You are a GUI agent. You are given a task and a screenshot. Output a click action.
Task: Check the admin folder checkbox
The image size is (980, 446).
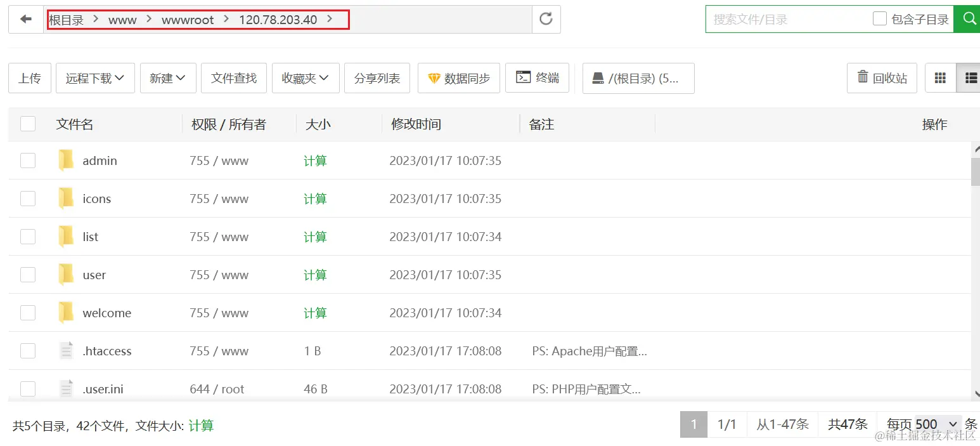(x=28, y=161)
